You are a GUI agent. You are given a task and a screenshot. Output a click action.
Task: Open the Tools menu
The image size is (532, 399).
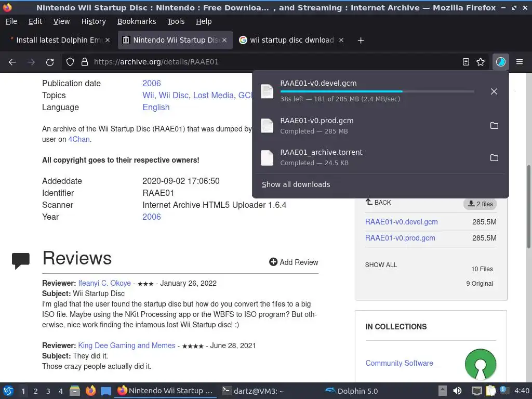[176, 21]
